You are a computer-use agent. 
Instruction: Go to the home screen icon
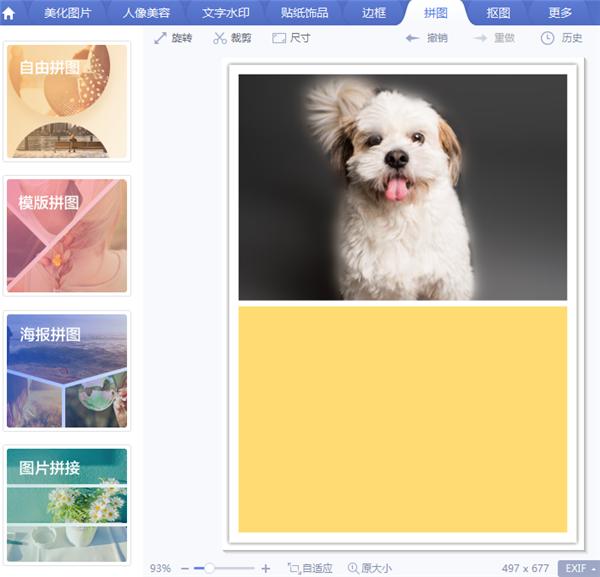[8, 13]
